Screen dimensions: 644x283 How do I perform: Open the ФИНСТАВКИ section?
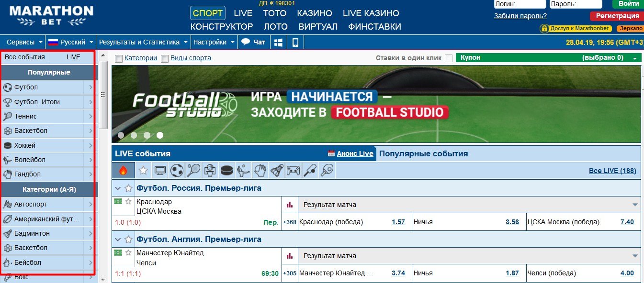point(375,27)
